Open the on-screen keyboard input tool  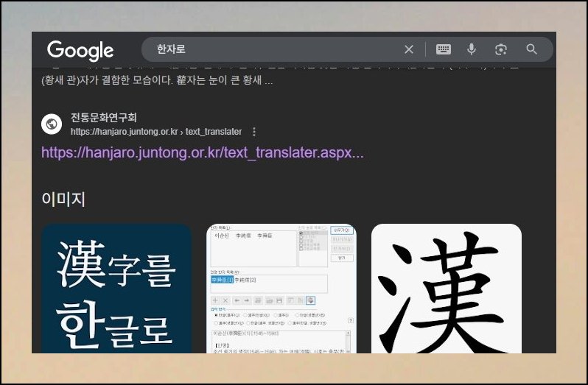pyautogui.click(x=444, y=49)
